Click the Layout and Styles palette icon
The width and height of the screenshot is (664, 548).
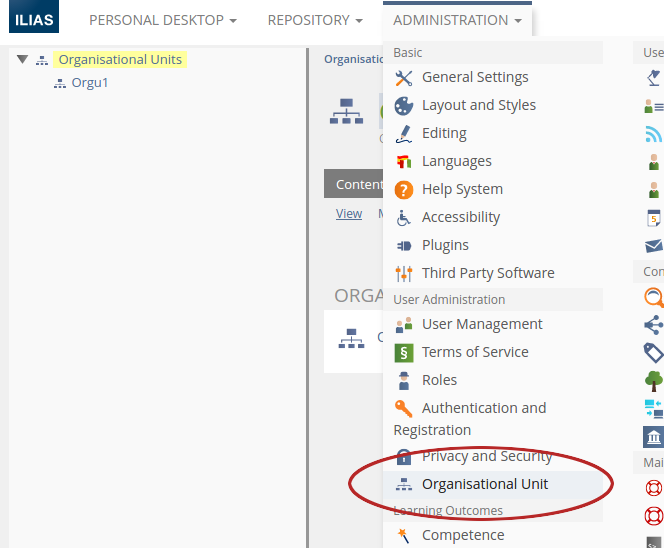(404, 106)
